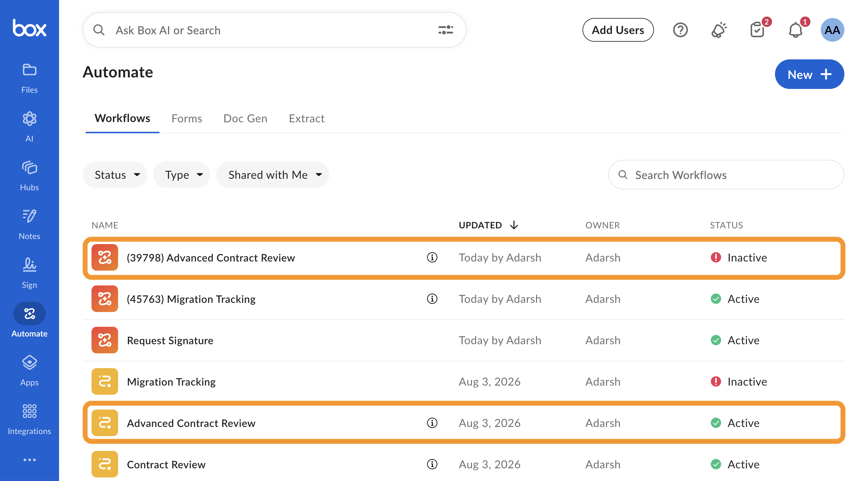Image resolution: width=868 pixels, height=481 pixels.
Task: Open (45763) Migration Tracking workflow
Action: [191, 299]
